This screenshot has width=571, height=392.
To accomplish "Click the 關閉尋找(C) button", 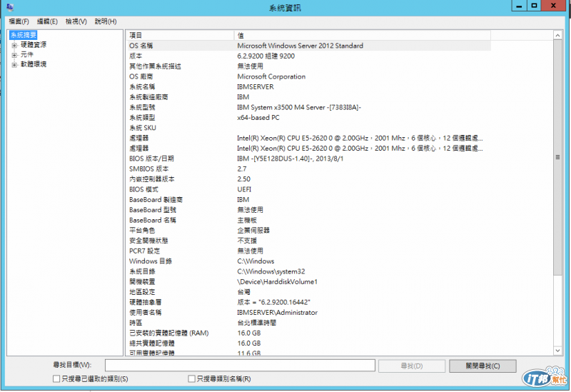I will coord(482,366).
